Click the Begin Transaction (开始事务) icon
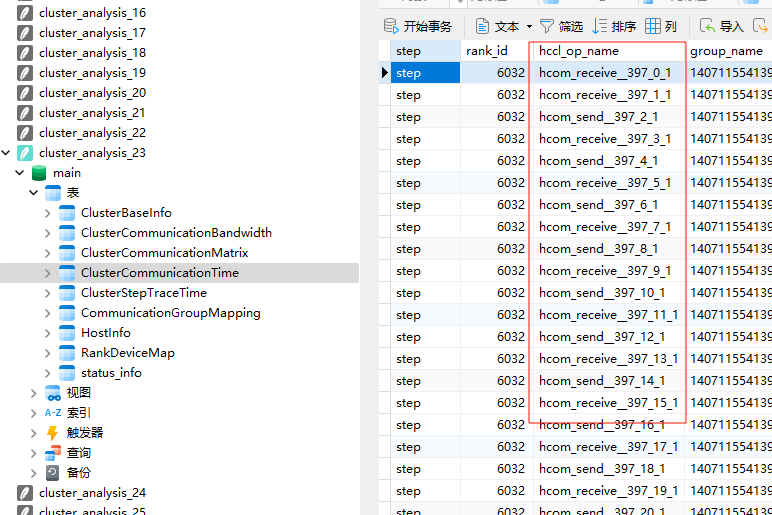This screenshot has width=772, height=515. 391,26
